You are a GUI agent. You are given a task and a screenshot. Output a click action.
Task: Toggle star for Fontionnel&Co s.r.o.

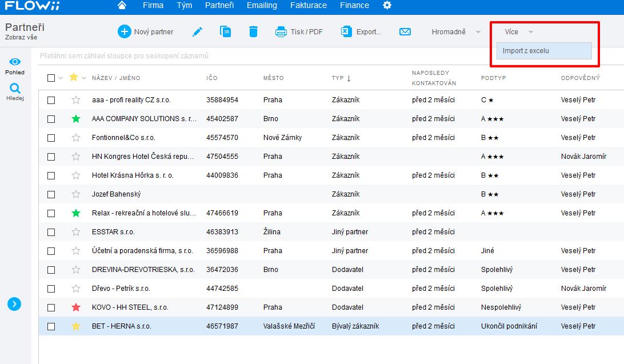tap(76, 138)
